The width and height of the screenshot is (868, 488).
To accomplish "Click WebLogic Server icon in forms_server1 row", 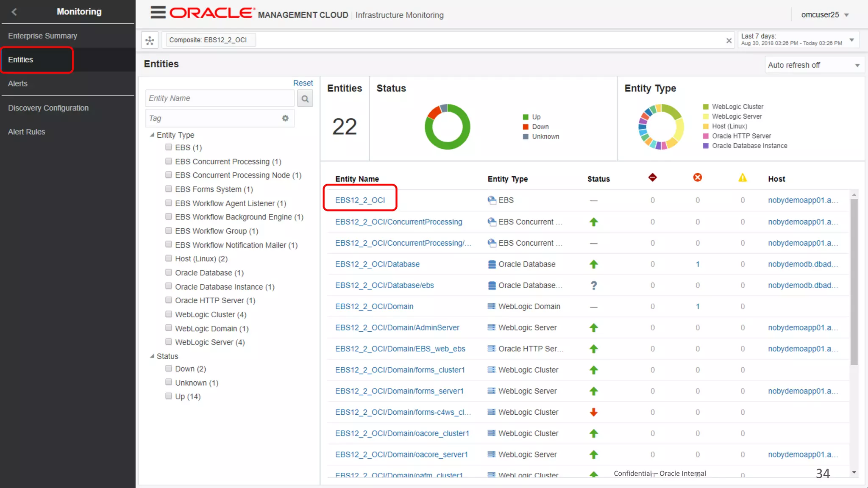I will click(x=492, y=391).
